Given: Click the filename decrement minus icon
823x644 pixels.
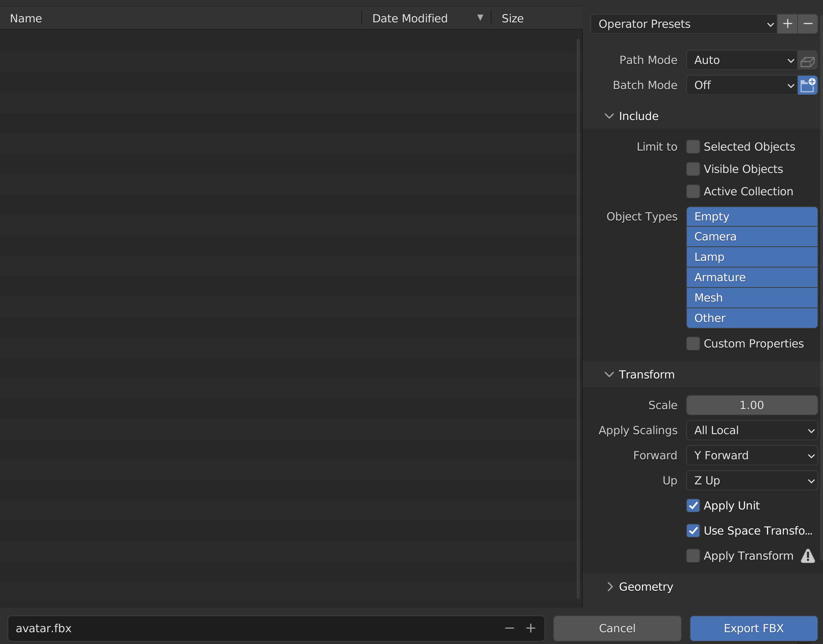Looking at the screenshot, I should (509, 628).
